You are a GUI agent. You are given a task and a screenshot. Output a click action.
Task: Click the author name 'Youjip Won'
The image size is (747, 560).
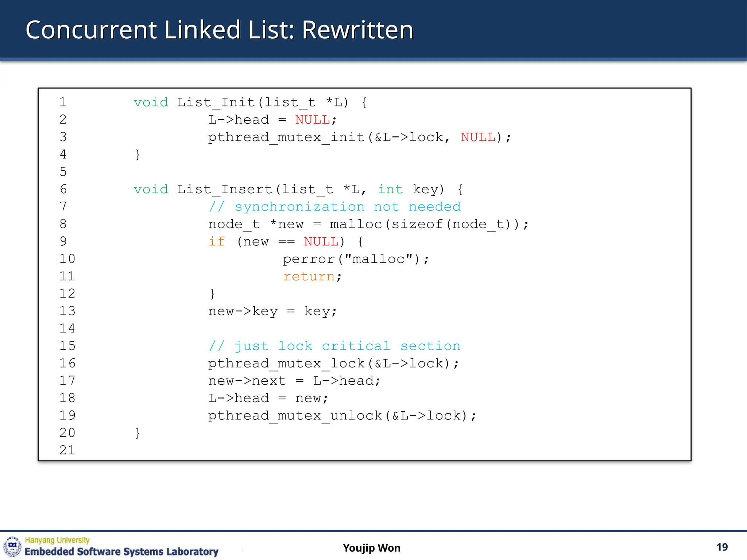[x=371, y=548]
